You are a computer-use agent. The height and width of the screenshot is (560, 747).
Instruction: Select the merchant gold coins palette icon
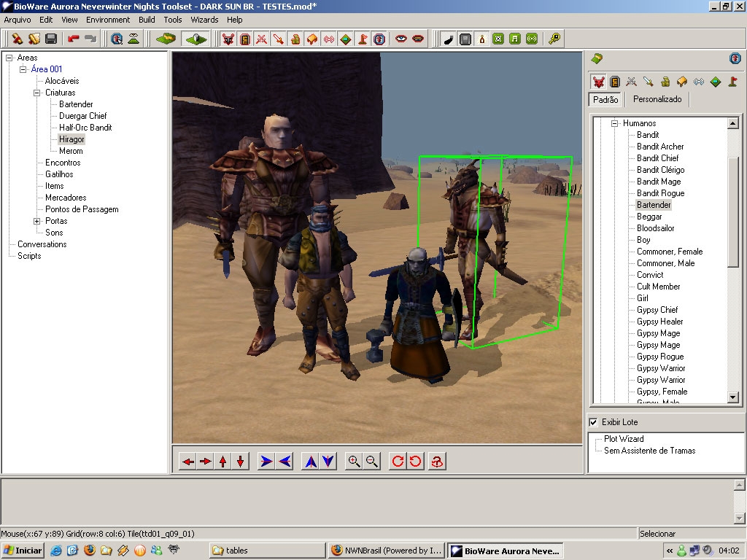tap(665, 82)
